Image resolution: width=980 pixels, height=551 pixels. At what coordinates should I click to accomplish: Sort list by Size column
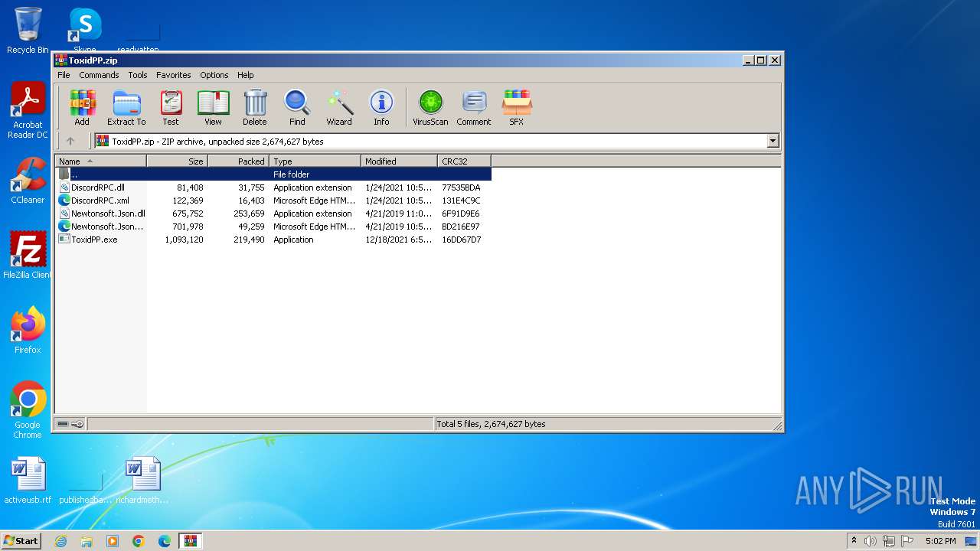coord(177,161)
